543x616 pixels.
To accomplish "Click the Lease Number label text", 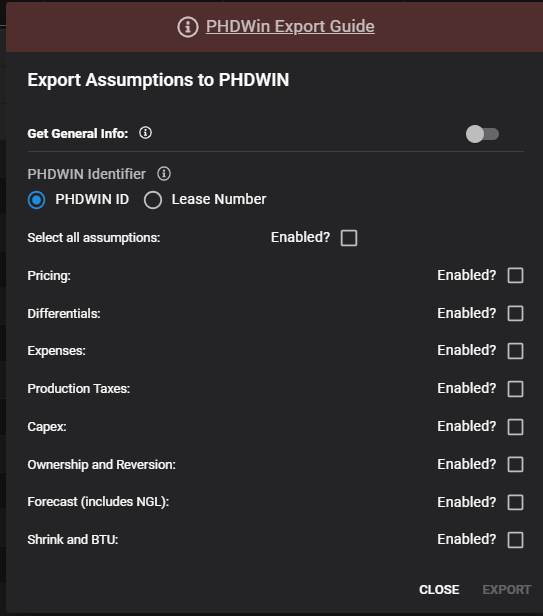I will pos(219,200).
